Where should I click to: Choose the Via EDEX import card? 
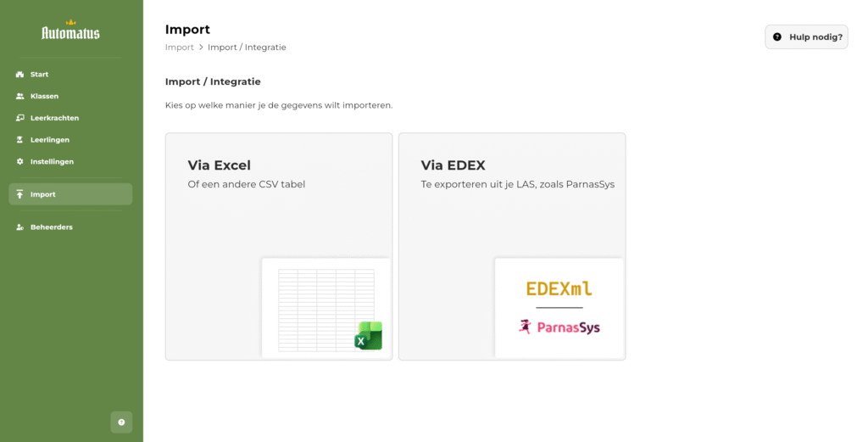coord(512,247)
